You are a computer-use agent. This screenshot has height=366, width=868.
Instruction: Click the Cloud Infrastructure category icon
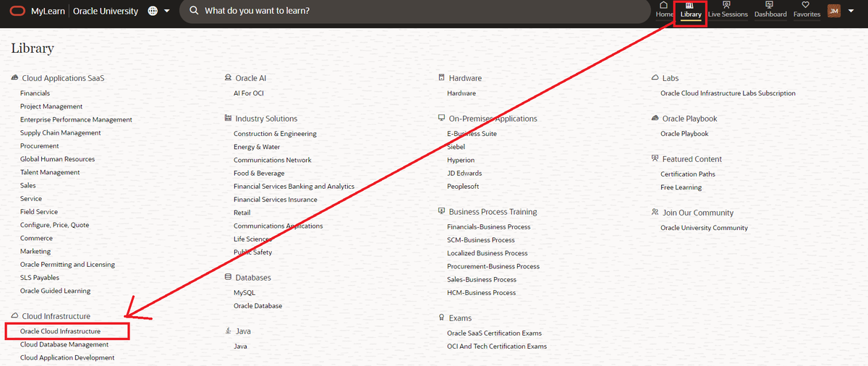(x=15, y=316)
